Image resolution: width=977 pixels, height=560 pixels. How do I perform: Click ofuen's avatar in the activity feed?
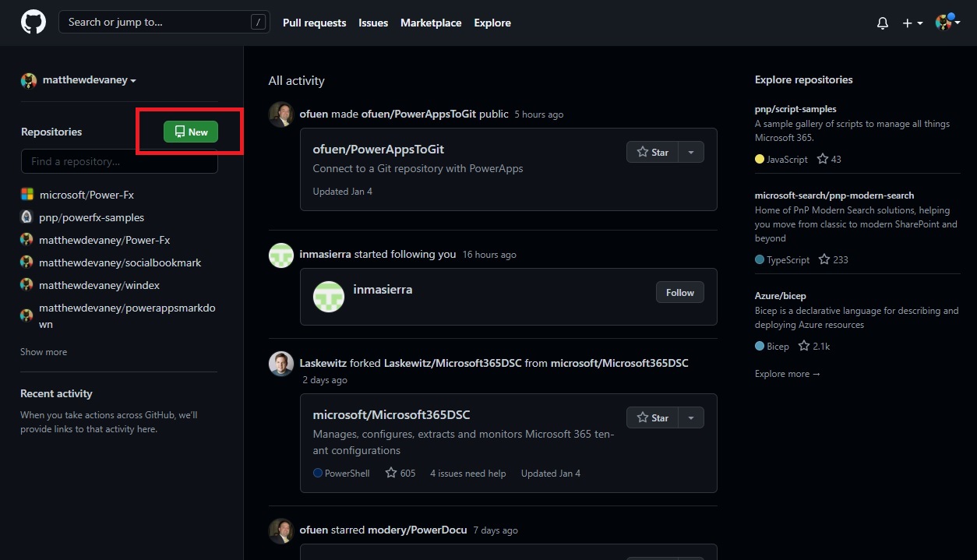(280, 114)
